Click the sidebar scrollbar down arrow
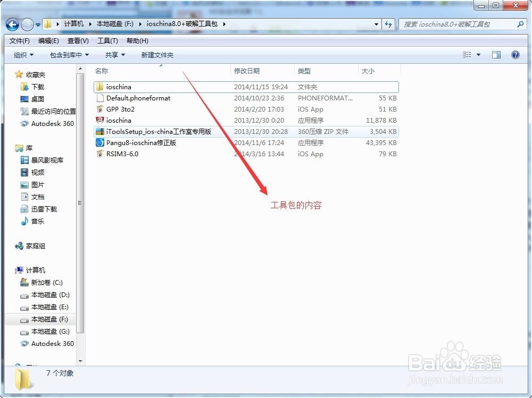532x398 pixels. click(x=80, y=361)
